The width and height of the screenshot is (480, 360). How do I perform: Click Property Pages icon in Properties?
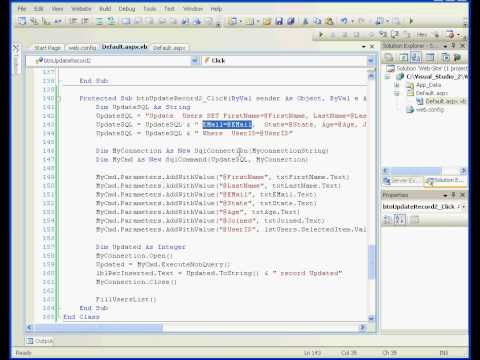414,220
